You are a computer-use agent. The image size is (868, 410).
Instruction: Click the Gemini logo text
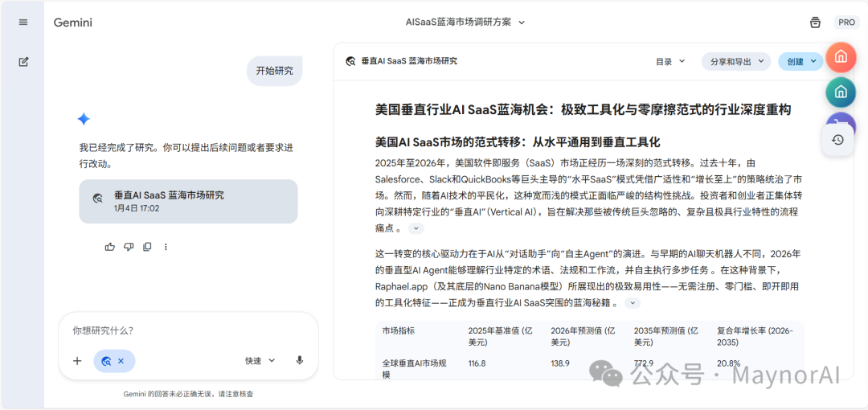tap(73, 23)
